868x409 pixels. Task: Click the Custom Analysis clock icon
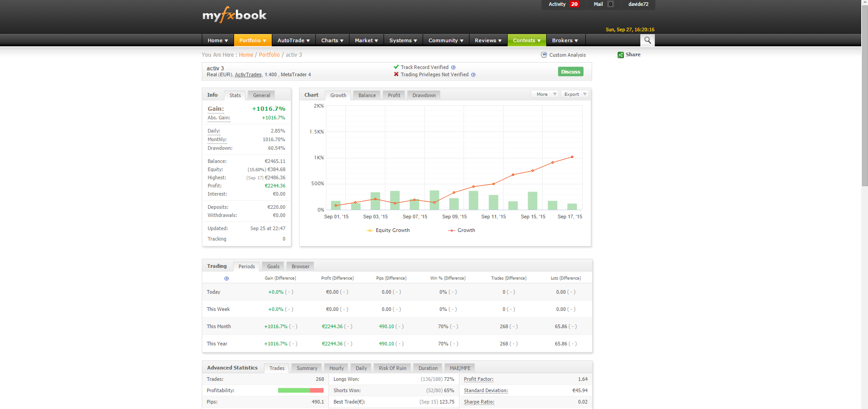(544, 55)
